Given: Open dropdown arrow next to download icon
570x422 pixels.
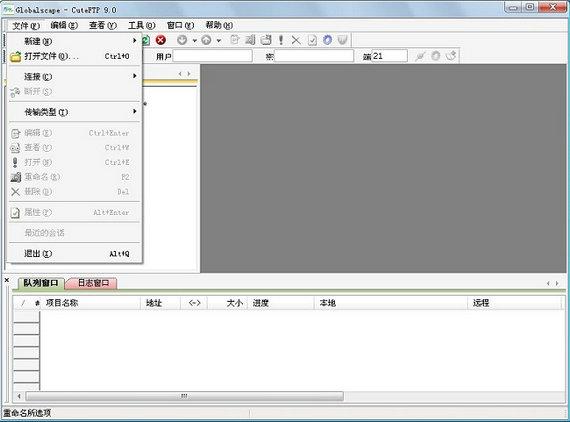Looking at the screenshot, I should tap(195, 40).
